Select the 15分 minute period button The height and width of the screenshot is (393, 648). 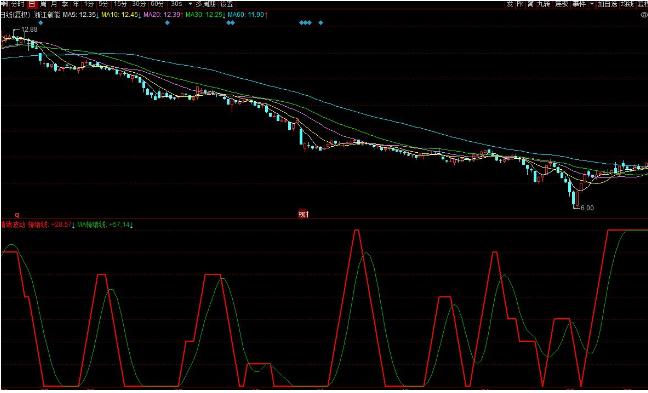[120, 4]
